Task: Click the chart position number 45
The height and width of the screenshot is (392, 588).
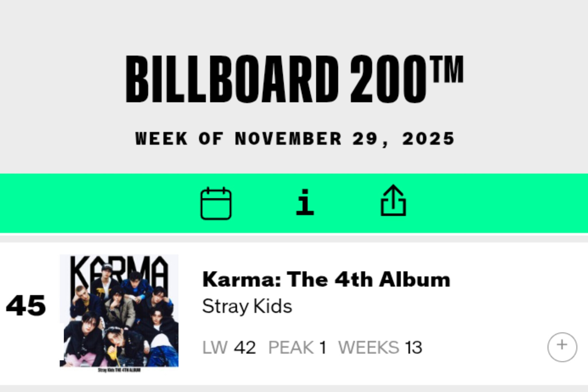Action: (x=26, y=306)
